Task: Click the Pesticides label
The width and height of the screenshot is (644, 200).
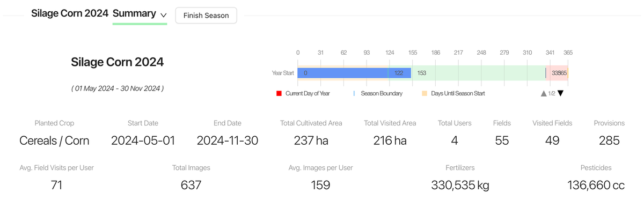Action: (x=596, y=168)
